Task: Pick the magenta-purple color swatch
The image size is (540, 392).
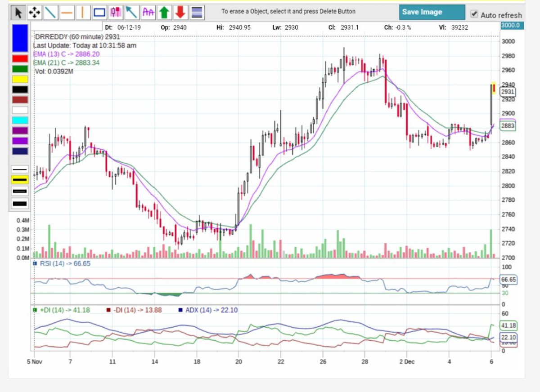Action: tap(20, 131)
